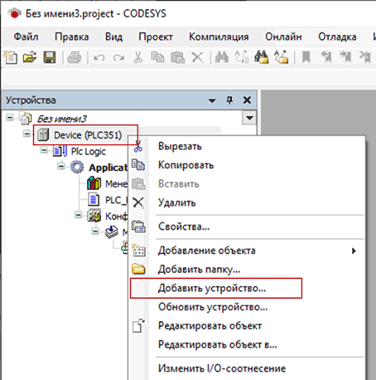Click the toolbar copy icon

[157, 57]
